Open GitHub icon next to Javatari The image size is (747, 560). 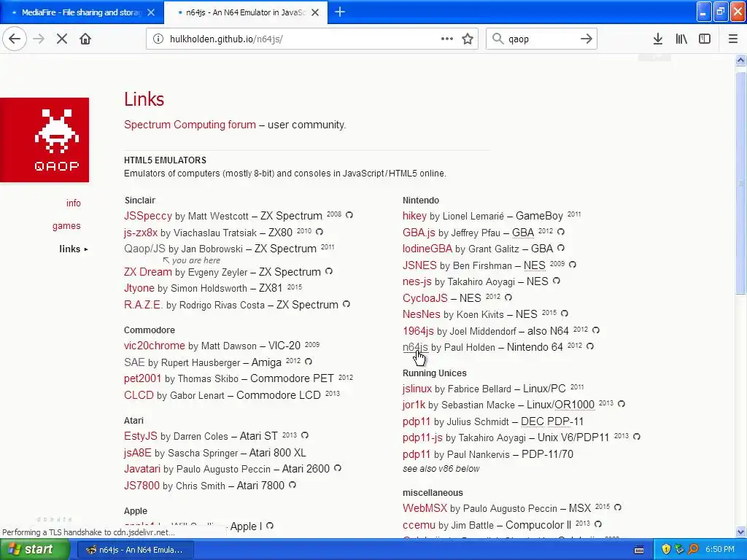point(337,468)
